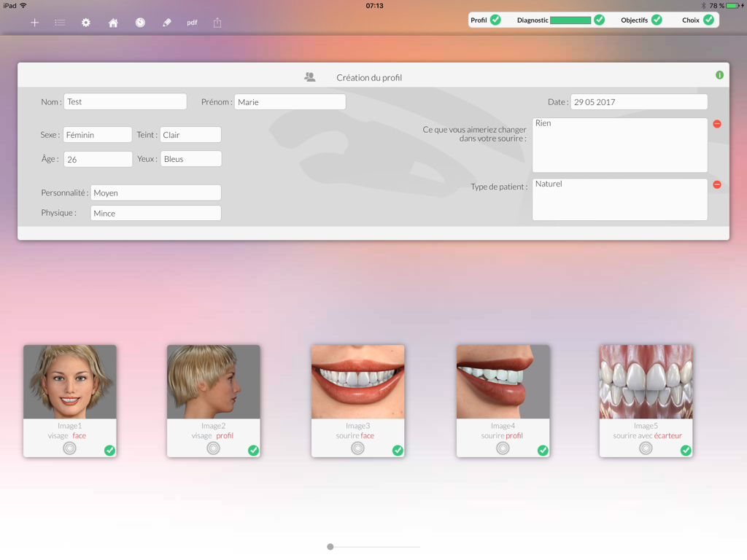Click the green info icon on the profile panel
Image resolution: width=747 pixels, height=560 pixels.
pyautogui.click(x=720, y=75)
